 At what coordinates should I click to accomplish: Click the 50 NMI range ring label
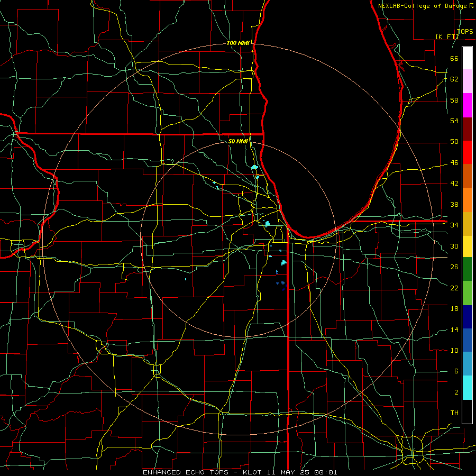pyautogui.click(x=238, y=141)
